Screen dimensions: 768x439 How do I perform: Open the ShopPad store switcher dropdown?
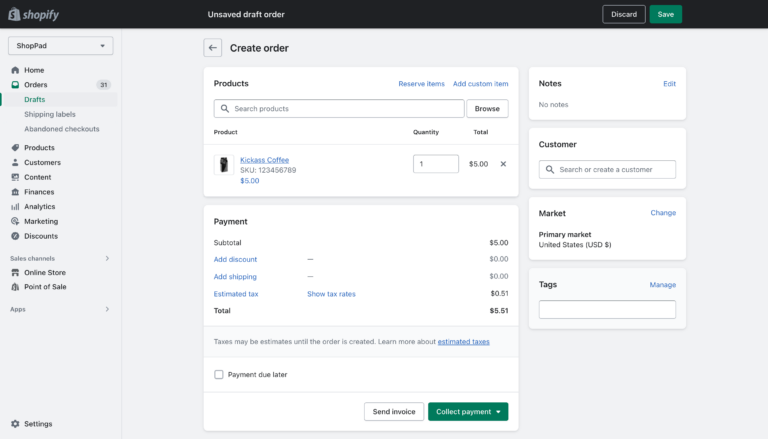coord(60,46)
